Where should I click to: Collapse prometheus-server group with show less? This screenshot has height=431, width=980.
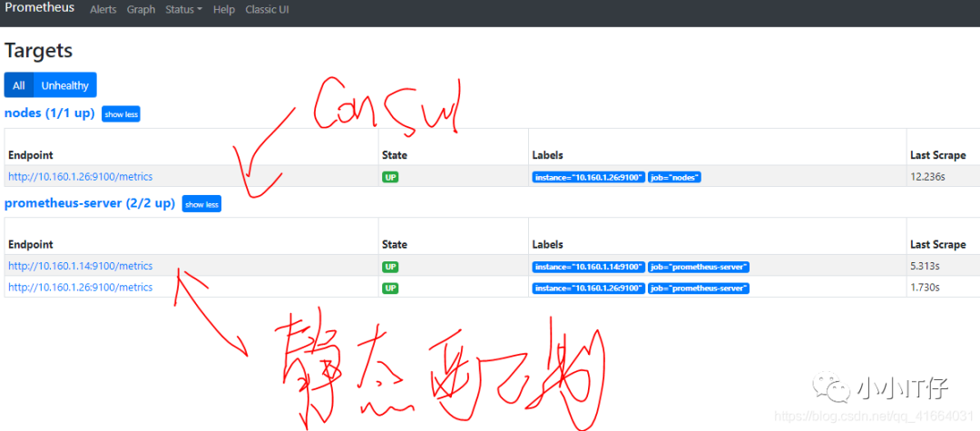point(201,204)
